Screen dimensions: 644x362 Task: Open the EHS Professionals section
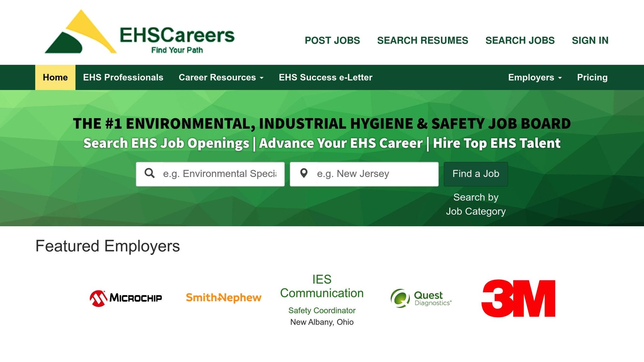click(x=123, y=77)
